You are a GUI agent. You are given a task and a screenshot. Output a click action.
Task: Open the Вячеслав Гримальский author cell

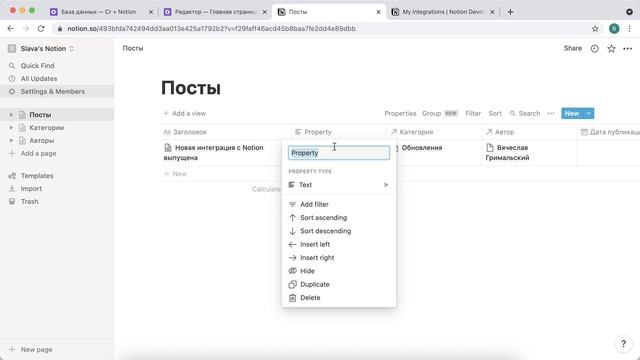pos(529,153)
